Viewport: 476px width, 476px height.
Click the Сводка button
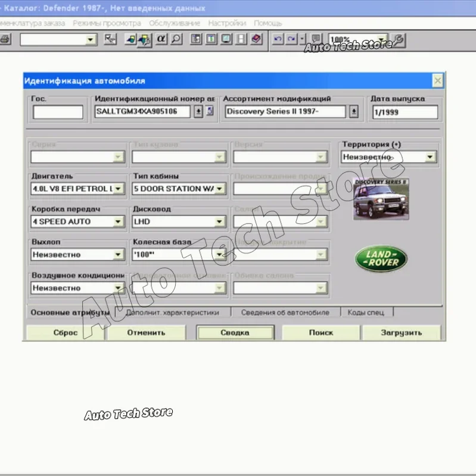(235, 332)
